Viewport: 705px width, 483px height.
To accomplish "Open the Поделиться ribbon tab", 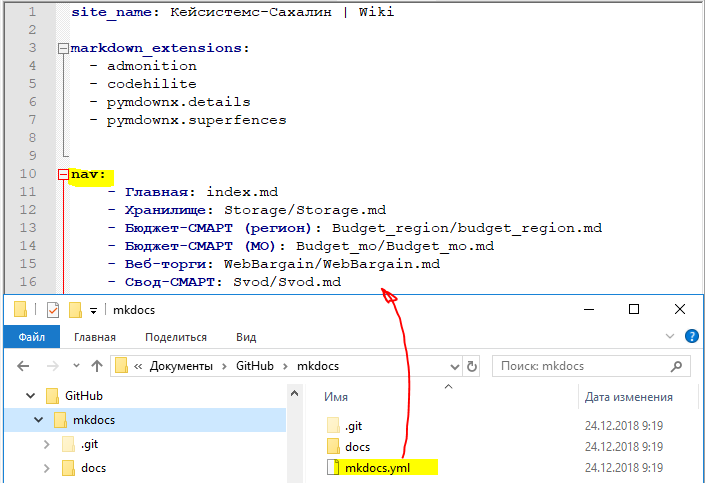I will (x=176, y=337).
